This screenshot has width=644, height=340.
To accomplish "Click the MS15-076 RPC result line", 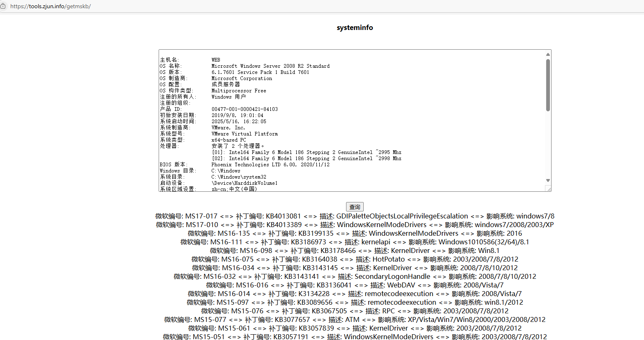I will [354, 311].
